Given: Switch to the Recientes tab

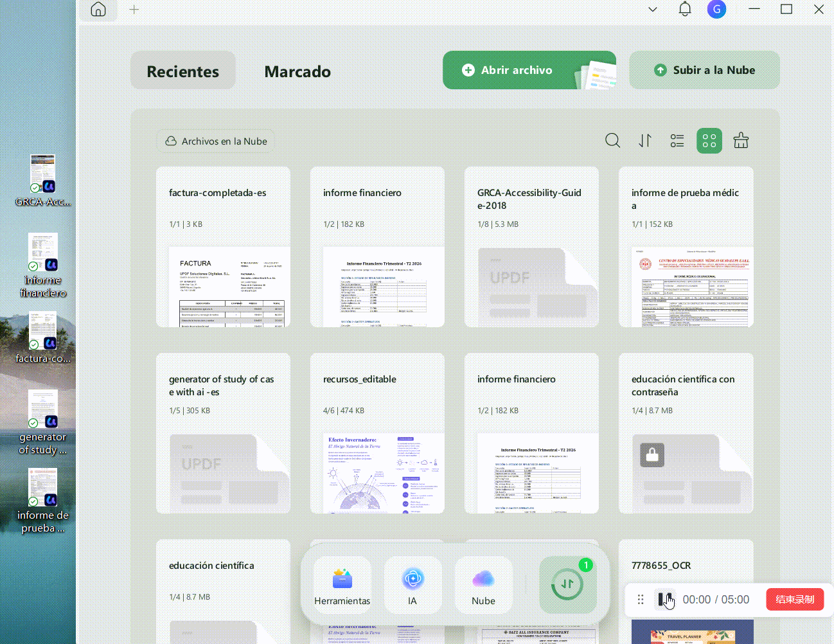Looking at the screenshot, I should (183, 71).
